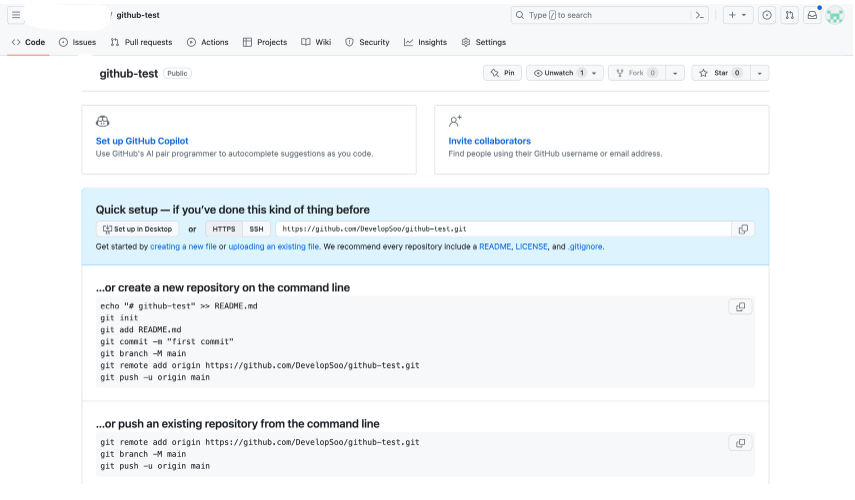This screenshot has height=500, width=855.
Task: Click the github-test breadcrumb in header
Action: tap(138, 15)
